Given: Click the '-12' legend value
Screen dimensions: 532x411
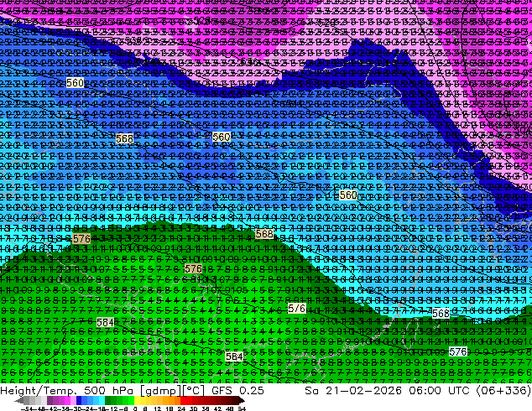Looking at the screenshot, I should click(x=112, y=409).
